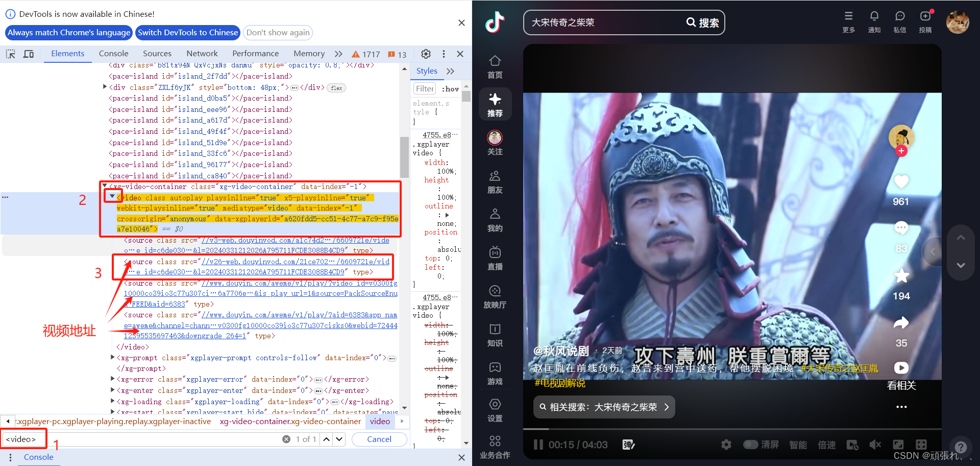This screenshot has width=980, height=466.
Task: Click Switch DevTools to Chinese
Action: pyautogui.click(x=188, y=32)
